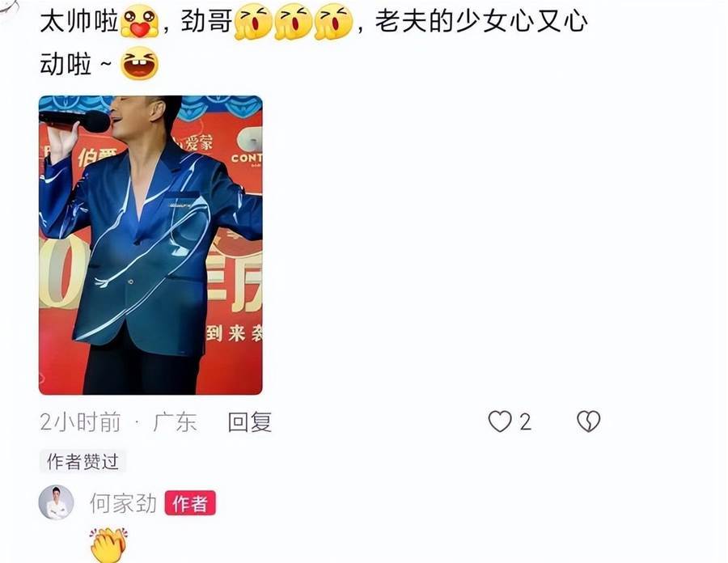Viewport: 728px width, 563px height.
Task: Tap the last excited emoji before 老夫
Action: click(x=333, y=22)
